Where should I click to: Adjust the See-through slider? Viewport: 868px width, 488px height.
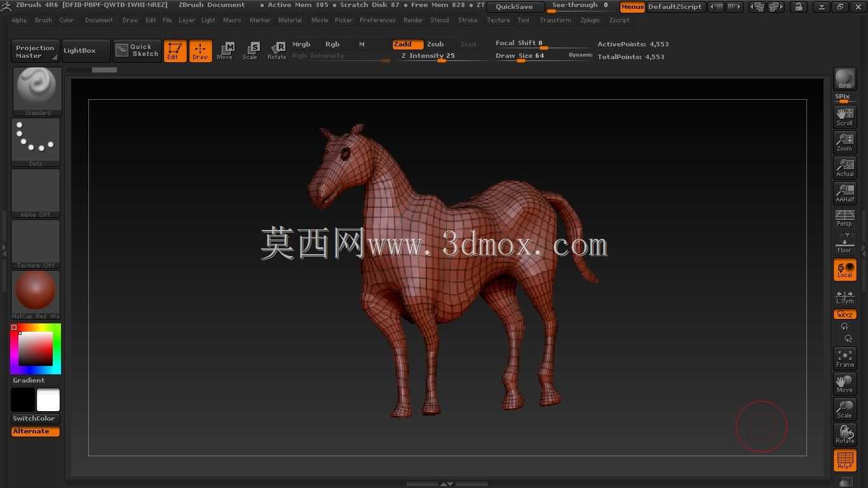pos(581,6)
